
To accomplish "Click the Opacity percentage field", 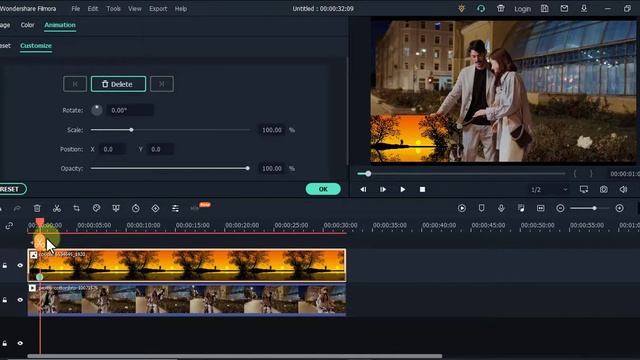I will [x=271, y=168].
